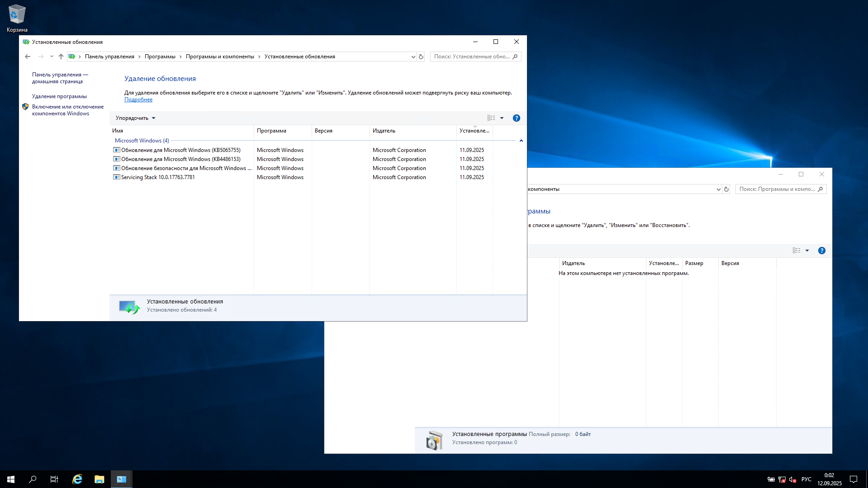
Task: Open the Windows Start menu
Action: 11,479
